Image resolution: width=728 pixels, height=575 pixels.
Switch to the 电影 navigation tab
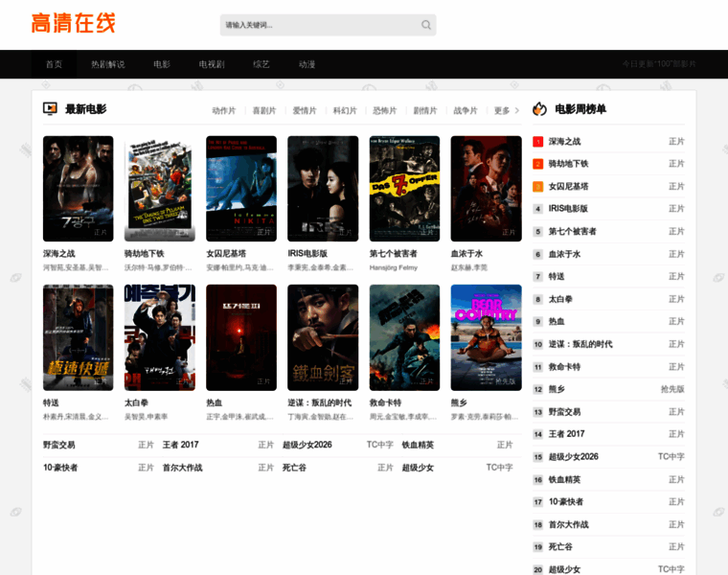coord(162,64)
